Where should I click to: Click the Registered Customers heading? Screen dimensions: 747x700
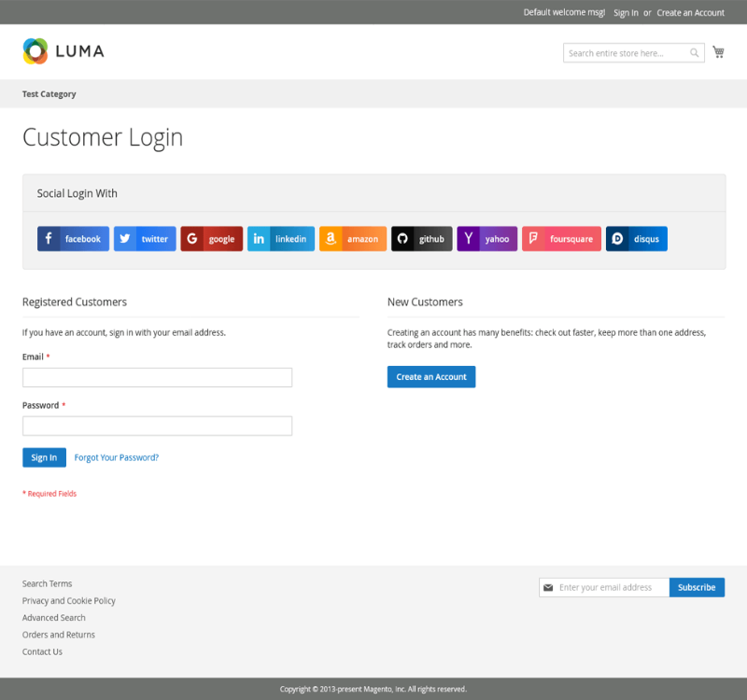(x=75, y=301)
